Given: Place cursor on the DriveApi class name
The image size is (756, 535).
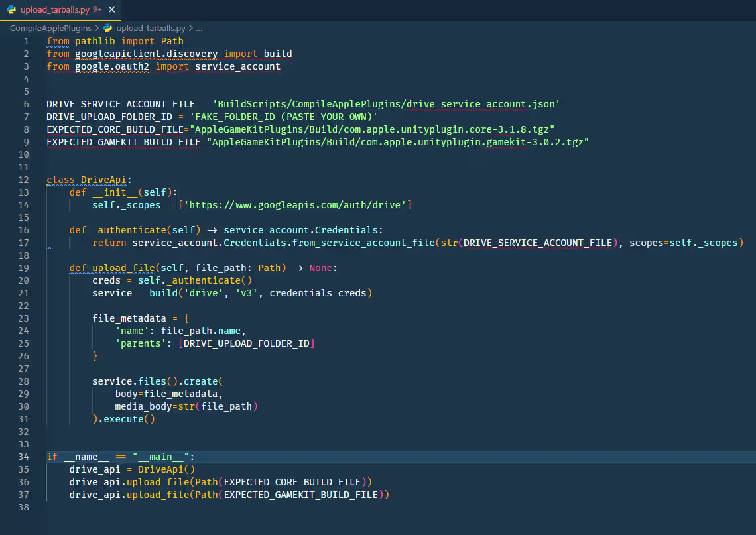Looking at the screenshot, I should pos(103,180).
